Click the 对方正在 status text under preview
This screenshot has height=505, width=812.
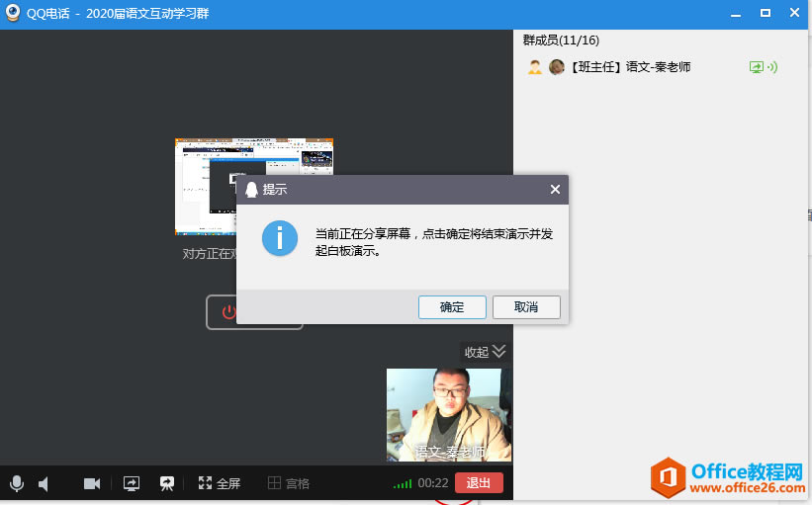tap(210, 254)
